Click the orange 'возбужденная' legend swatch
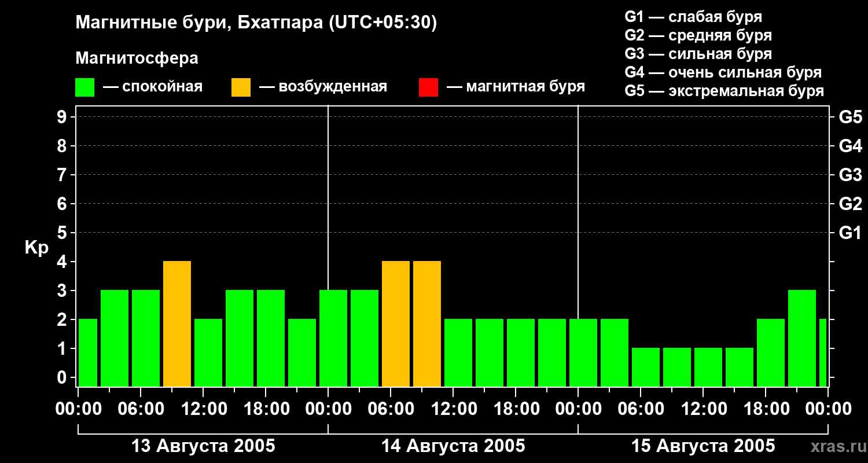This screenshot has height=463, width=868. coord(241,87)
